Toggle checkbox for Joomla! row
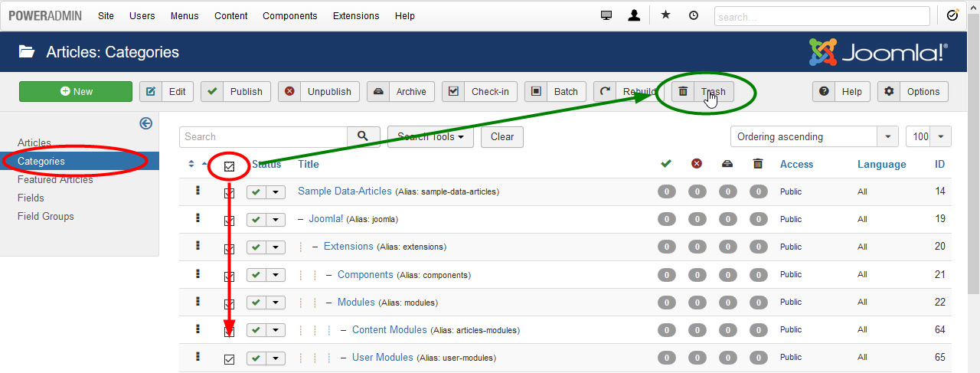Screen dimensions: 980x373 point(229,221)
